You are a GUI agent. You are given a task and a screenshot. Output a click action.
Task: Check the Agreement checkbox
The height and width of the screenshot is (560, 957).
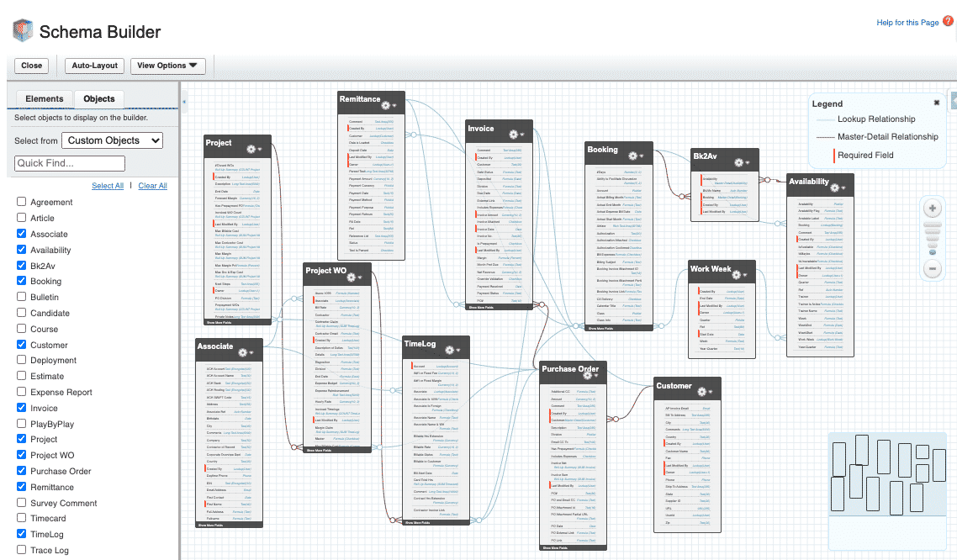(21, 201)
